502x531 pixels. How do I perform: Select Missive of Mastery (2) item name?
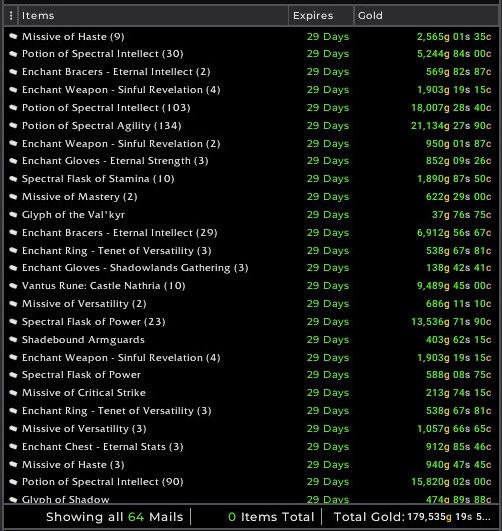click(80, 197)
